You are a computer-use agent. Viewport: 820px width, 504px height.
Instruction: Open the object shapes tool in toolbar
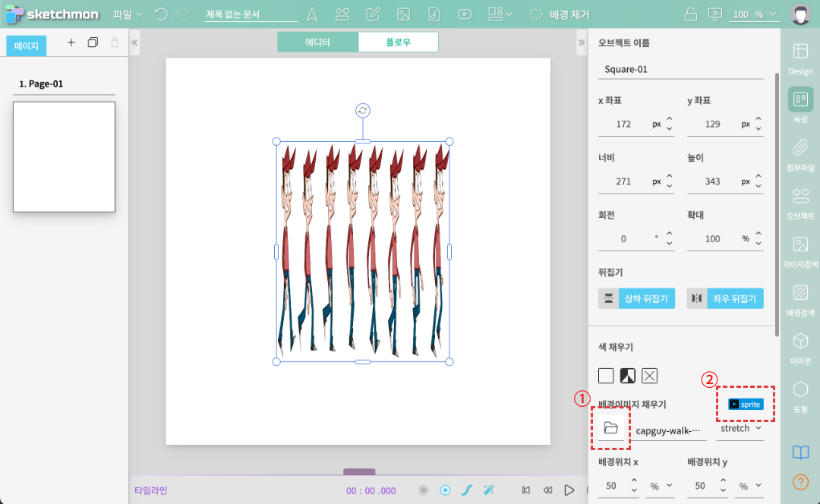click(342, 14)
